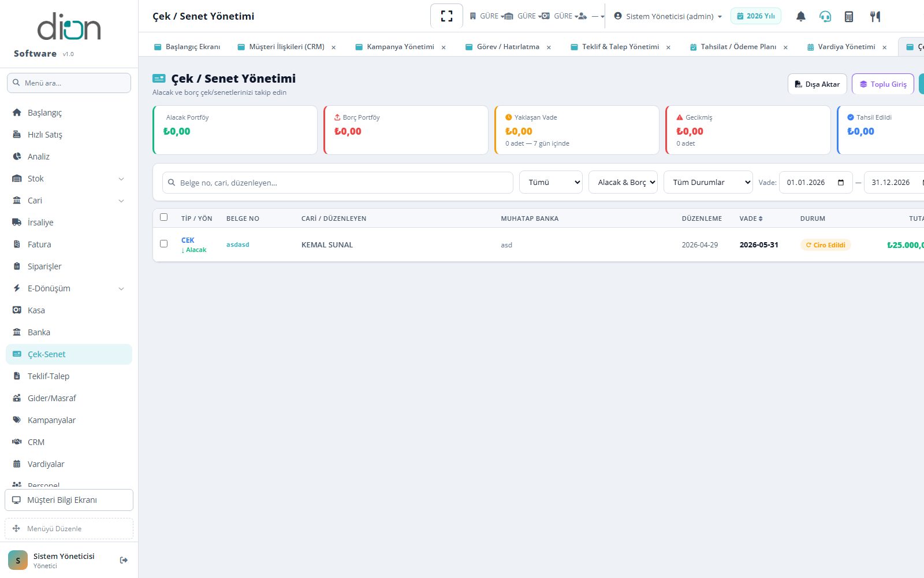Click the Siparişler clipboard icon
This screenshot has width=924, height=578.
pyautogui.click(x=17, y=266)
